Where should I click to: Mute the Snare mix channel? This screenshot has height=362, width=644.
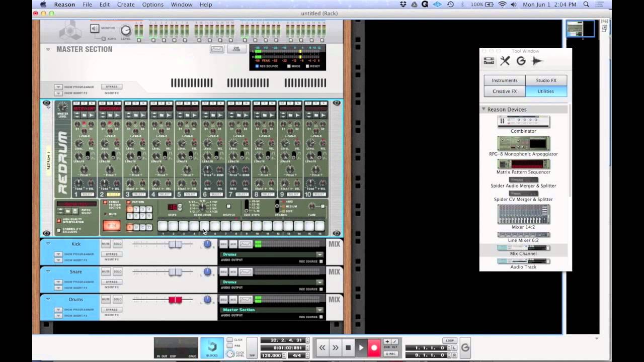point(106,271)
